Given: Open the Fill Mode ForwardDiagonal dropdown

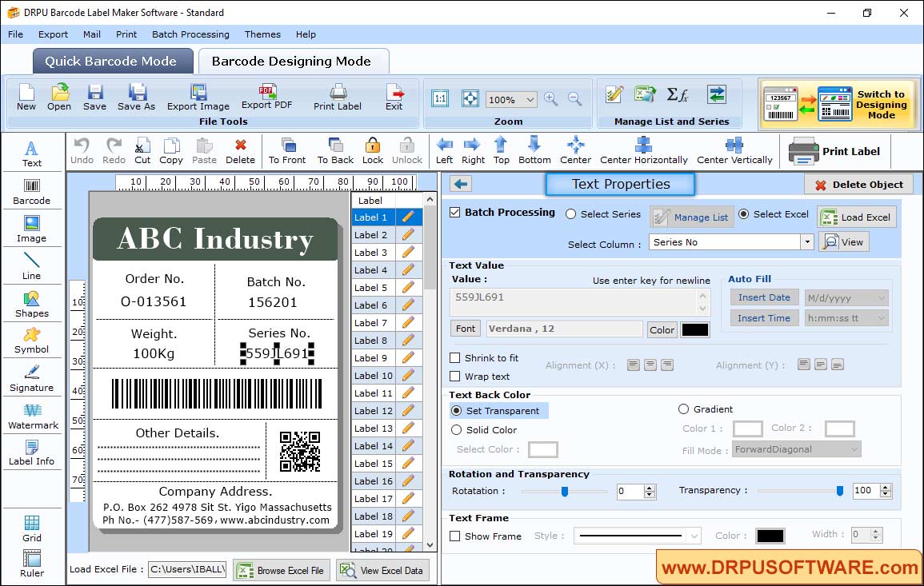Looking at the screenshot, I should 854,449.
